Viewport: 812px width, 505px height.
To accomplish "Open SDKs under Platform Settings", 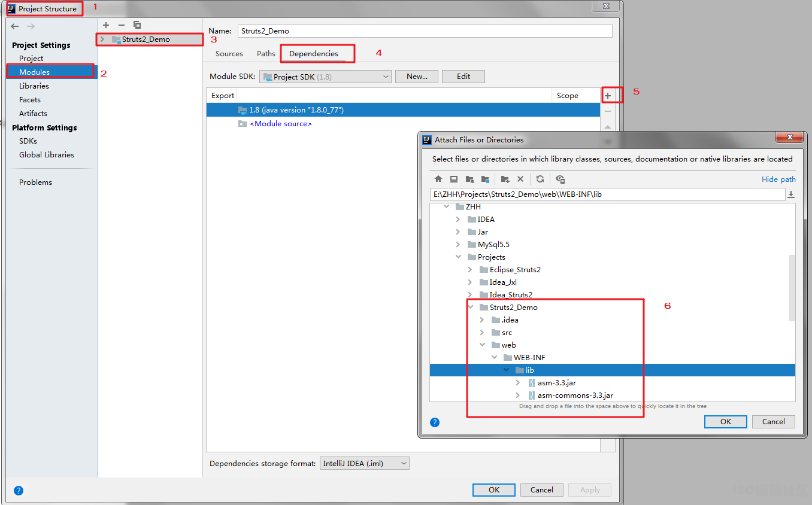I will [28, 141].
